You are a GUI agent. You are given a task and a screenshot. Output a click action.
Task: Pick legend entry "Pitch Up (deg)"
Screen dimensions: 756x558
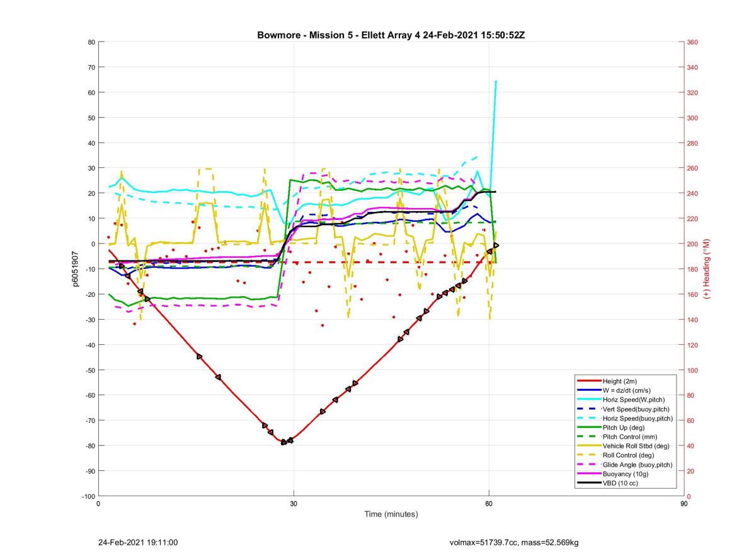(x=625, y=427)
